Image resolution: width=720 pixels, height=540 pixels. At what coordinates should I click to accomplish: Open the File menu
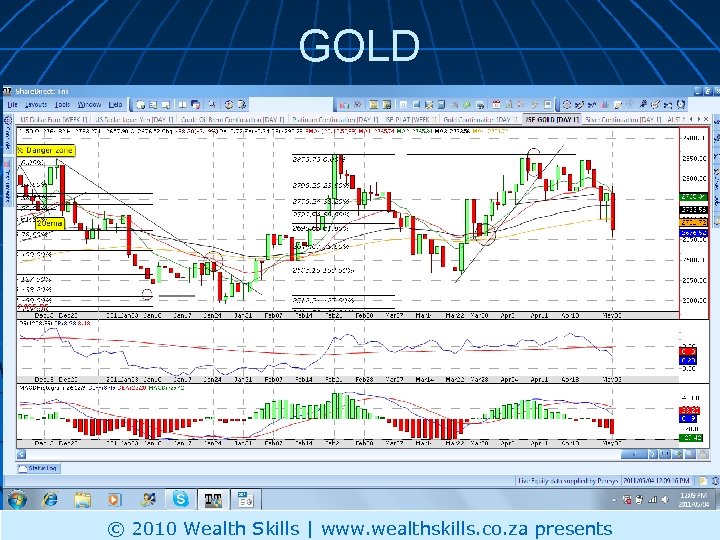click(x=12, y=105)
